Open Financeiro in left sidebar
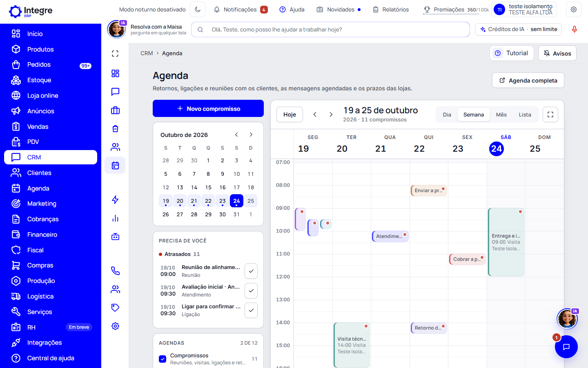 pyautogui.click(x=51, y=235)
